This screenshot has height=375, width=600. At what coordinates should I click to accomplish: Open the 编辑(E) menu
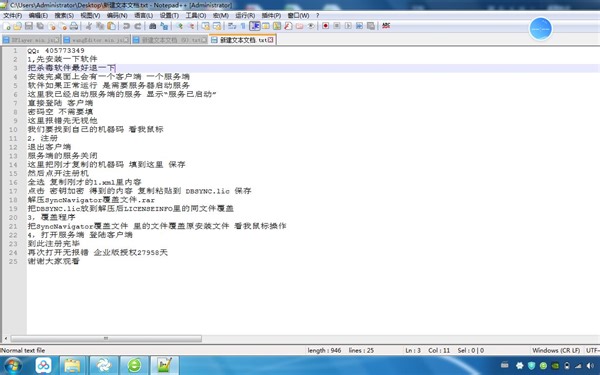point(38,15)
